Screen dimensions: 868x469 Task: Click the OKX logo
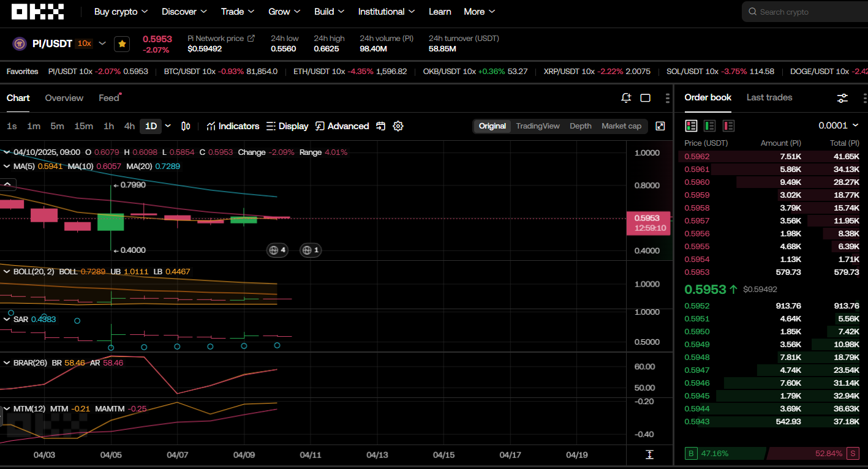click(37, 12)
